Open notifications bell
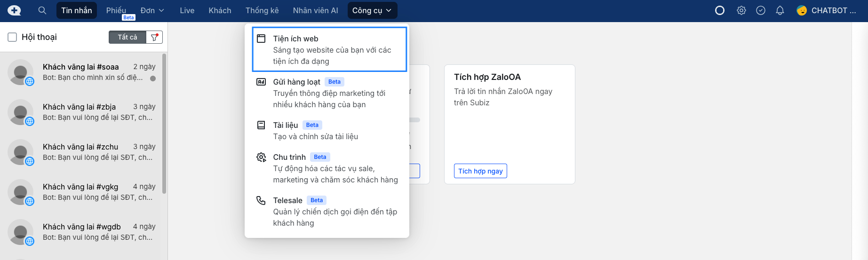Screen dimensions: 868x260 (780, 10)
